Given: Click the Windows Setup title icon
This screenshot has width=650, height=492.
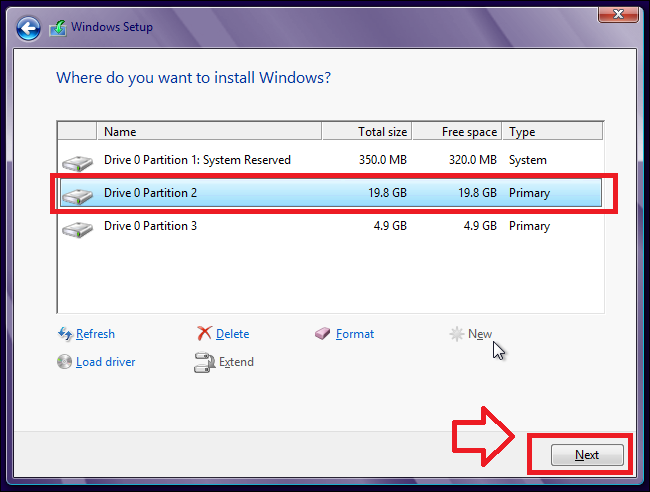Looking at the screenshot, I should tap(59, 27).
